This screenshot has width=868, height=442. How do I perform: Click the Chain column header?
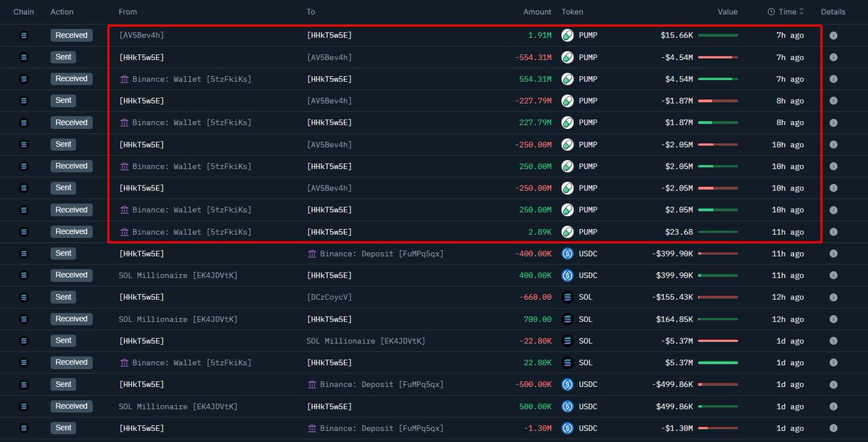[x=23, y=12]
